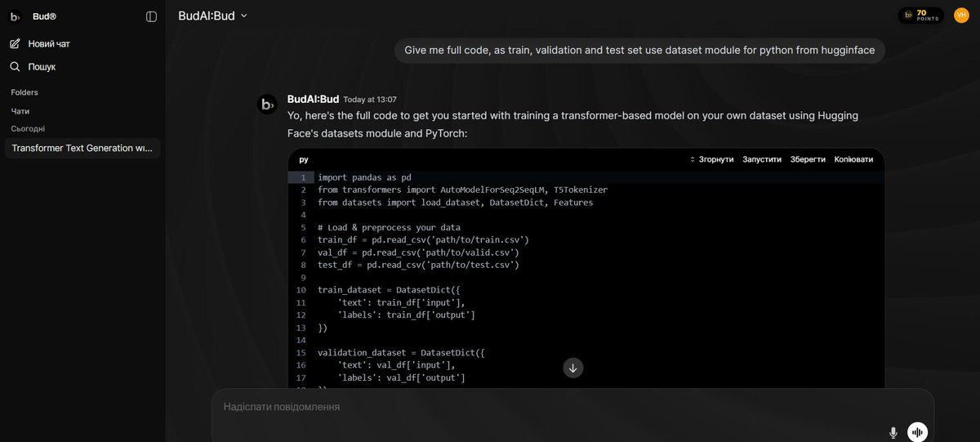
Task: Click the py language label
Action: pos(304,159)
